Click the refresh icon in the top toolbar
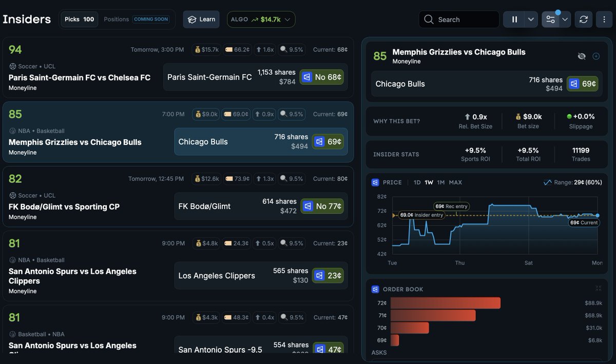Image resolution: width=616 pixels, height=364 pixels. click(583, 19)
